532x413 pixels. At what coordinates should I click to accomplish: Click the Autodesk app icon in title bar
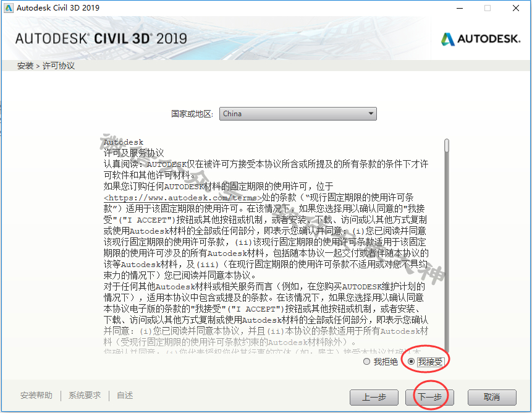pos(9,8)
